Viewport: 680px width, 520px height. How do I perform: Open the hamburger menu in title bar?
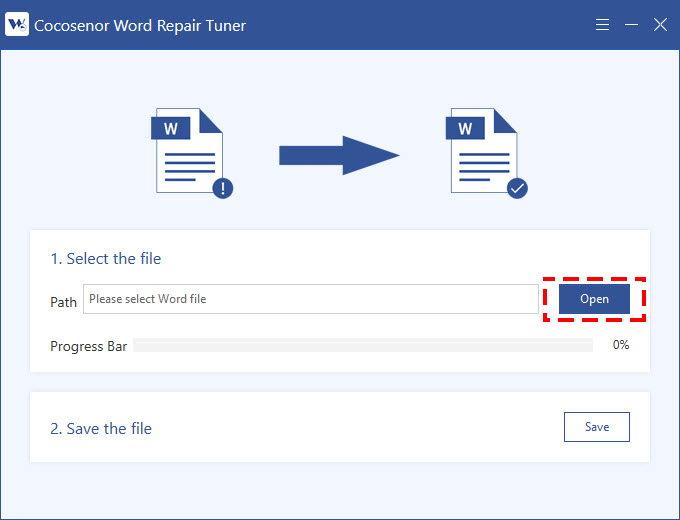[602, 25]
